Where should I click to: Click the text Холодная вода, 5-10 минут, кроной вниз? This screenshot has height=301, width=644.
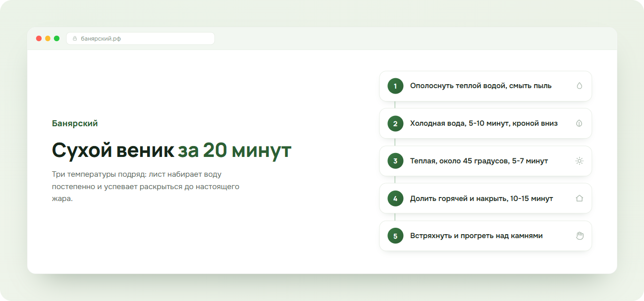483,123
